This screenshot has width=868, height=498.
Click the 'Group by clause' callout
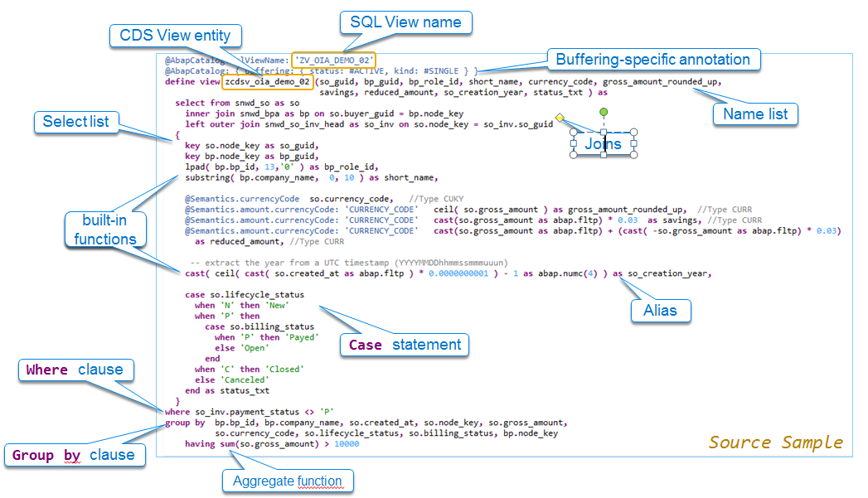[x=75, y=455]
